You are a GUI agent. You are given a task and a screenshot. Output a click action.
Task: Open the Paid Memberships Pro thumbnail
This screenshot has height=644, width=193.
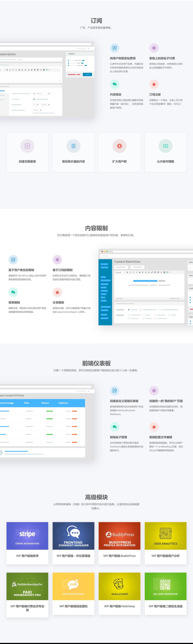(27, 586)
